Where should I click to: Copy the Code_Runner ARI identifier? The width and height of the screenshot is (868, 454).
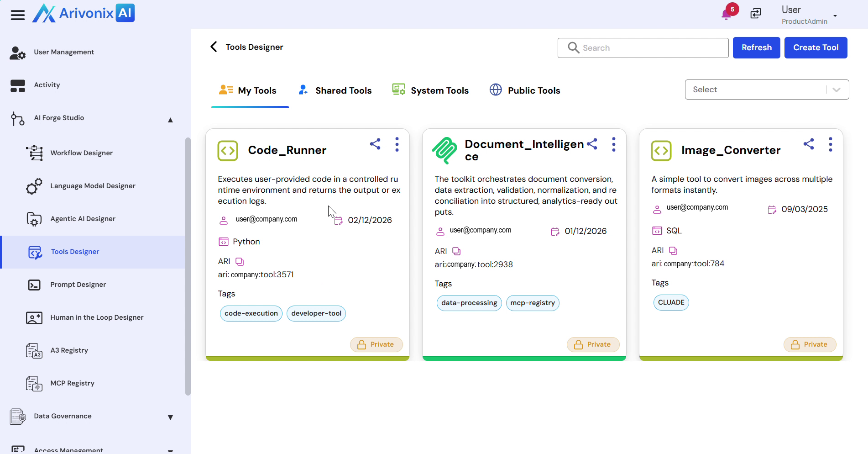pos(240,261)
